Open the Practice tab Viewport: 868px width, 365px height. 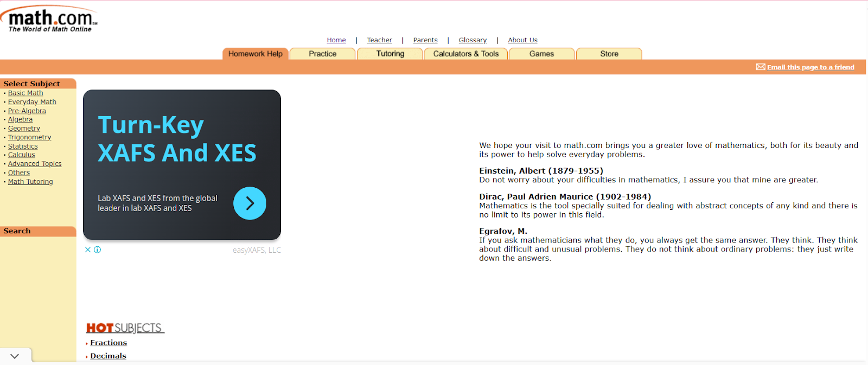point(323,54)
